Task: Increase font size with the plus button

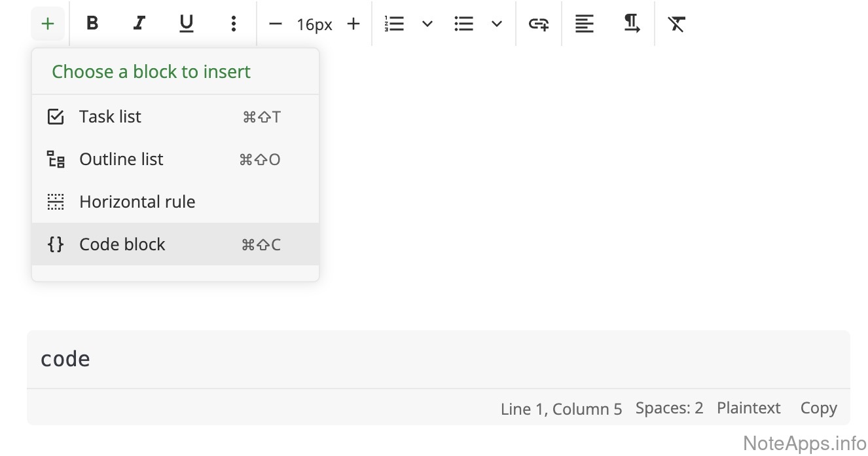Action: pyautogui.click(x=353, y=24)
